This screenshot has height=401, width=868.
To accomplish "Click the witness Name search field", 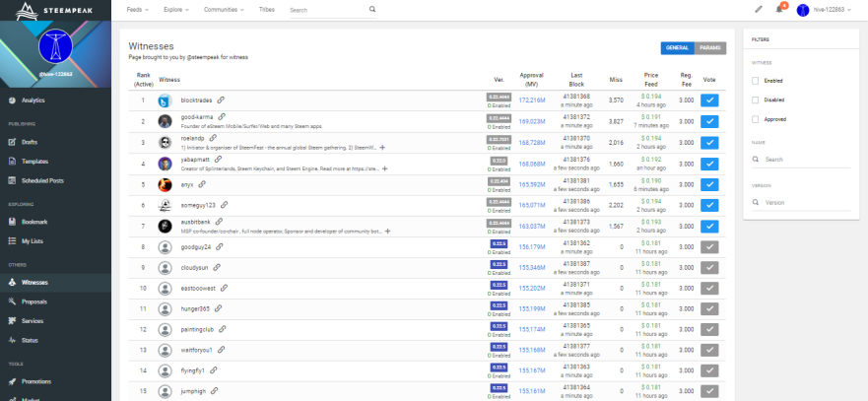I will [801, 160].
